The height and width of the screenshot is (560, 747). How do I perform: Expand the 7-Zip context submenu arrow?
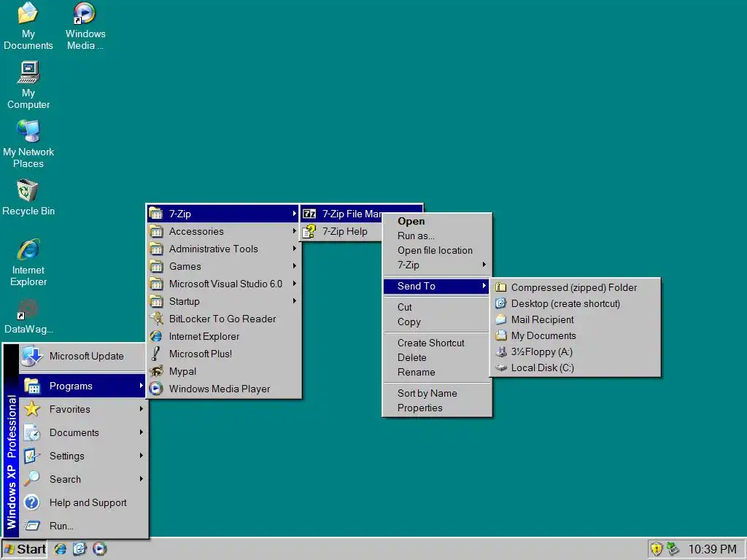tap(484, 264)
